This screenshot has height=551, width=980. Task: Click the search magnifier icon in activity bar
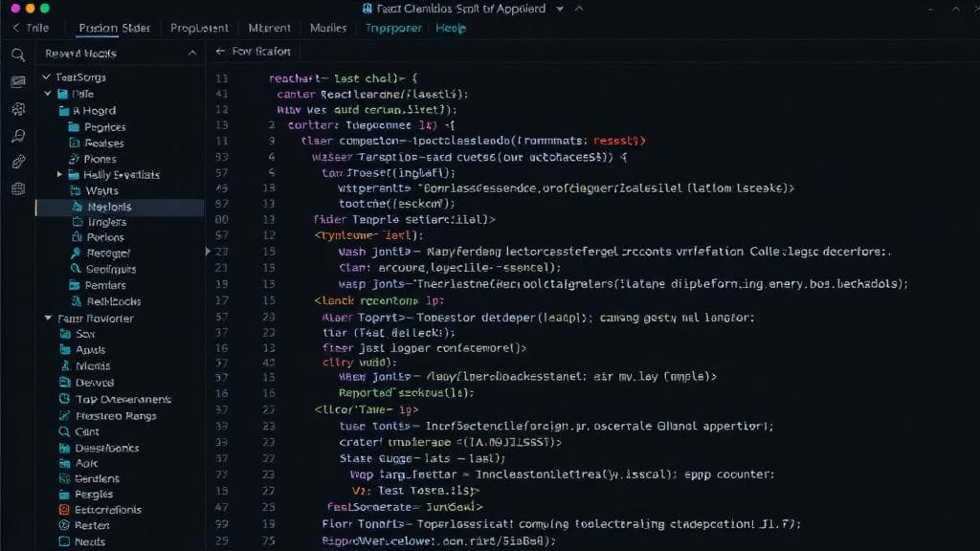tap(17, 55)
